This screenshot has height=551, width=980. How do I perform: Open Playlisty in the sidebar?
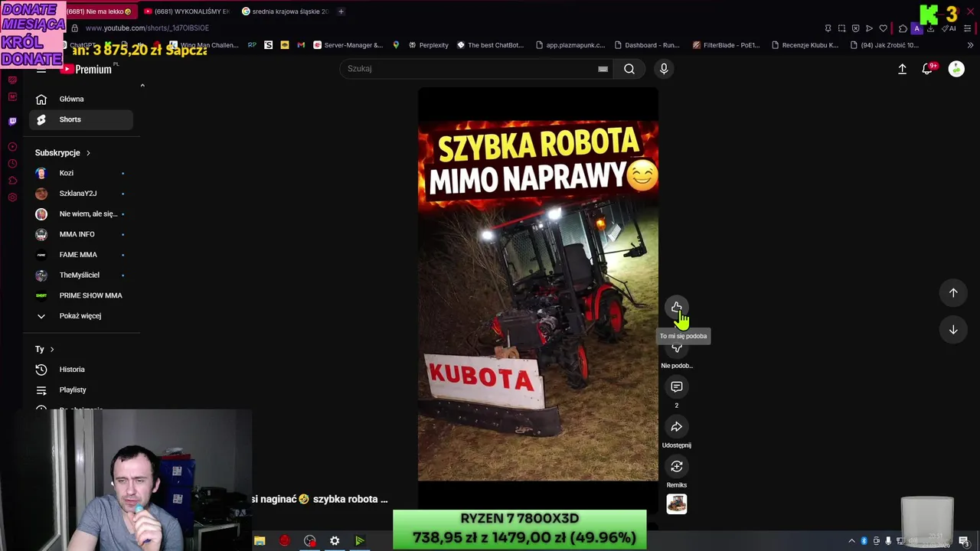(x=81, y=390)
